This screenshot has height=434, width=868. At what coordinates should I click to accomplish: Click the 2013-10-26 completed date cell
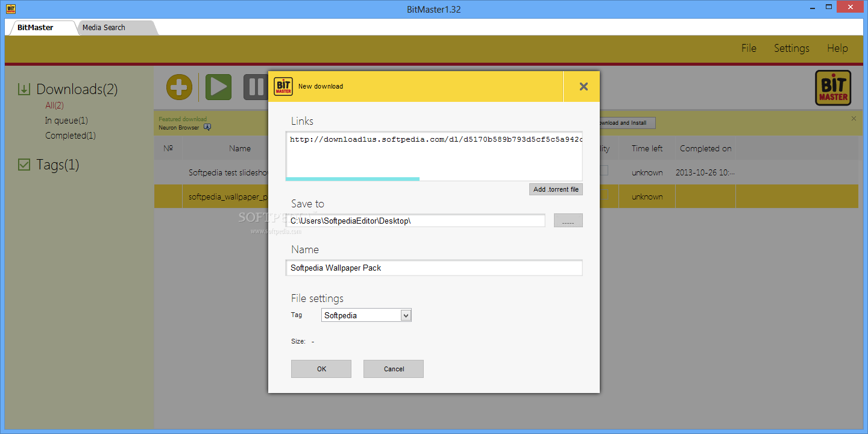[x=705, y=172]
